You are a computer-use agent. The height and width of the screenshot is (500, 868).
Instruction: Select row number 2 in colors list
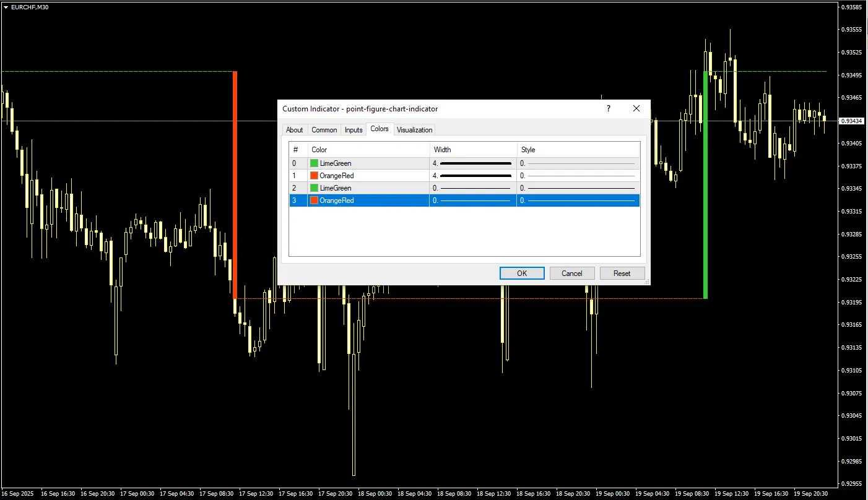[x=295, y=188]
